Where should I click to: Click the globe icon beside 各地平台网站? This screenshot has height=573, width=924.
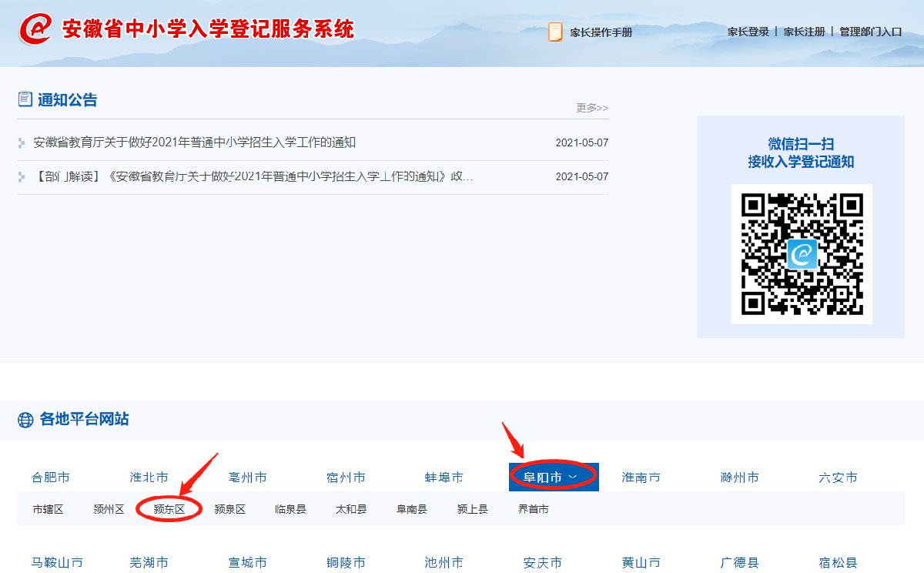coord(25,420)
